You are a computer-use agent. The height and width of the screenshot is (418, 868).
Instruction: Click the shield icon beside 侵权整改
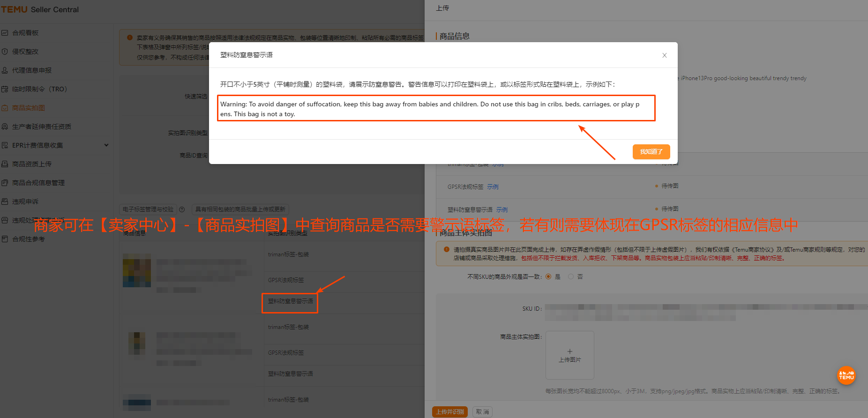(x=5, y=52)
